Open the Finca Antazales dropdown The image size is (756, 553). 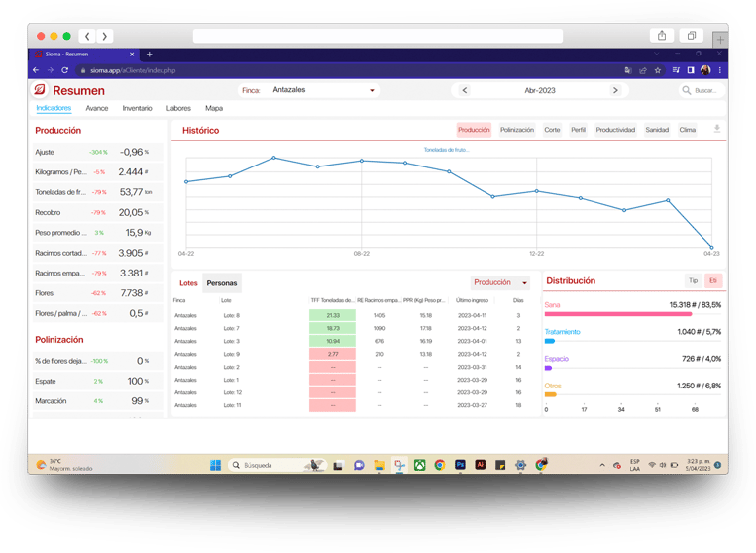[x=309, y=90]
